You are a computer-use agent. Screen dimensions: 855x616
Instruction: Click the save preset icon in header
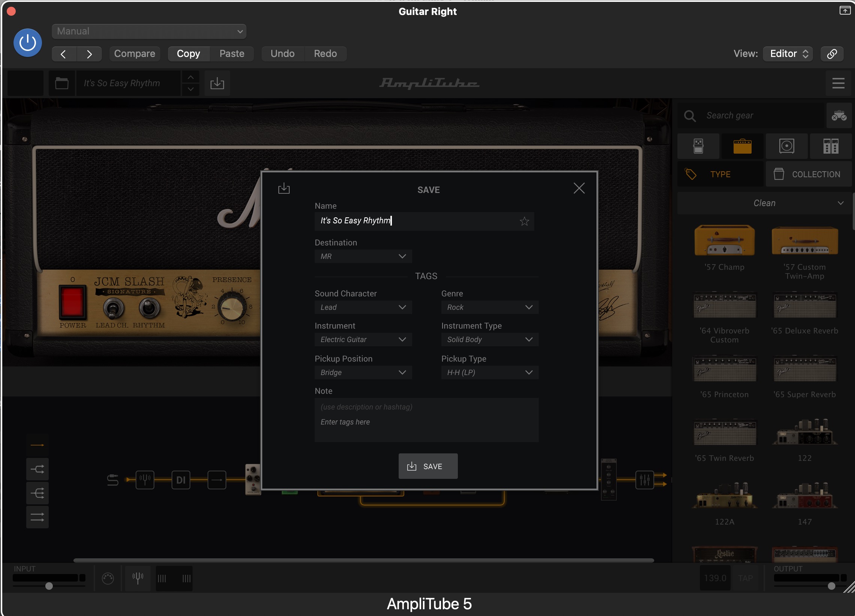(x=217, y=83)
